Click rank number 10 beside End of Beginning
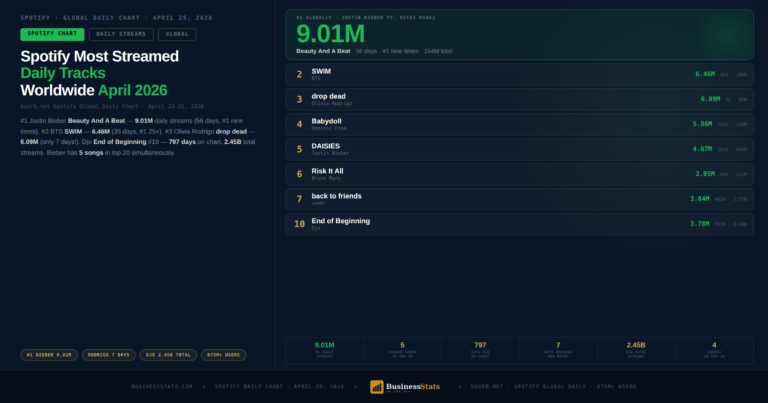Viewport: 768px width, 403px height. (299, 224)
